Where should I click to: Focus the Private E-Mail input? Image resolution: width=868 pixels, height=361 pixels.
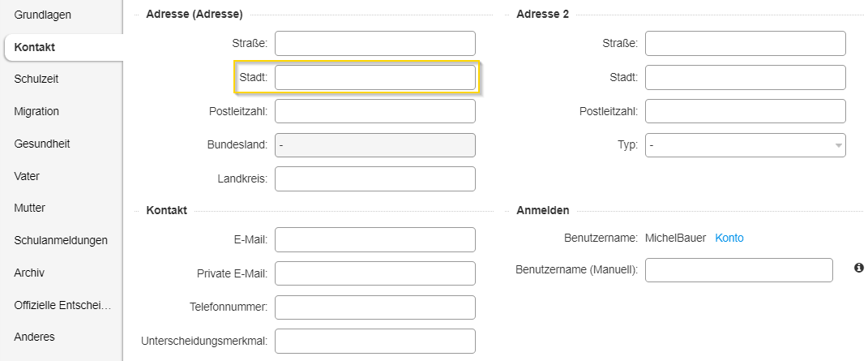[374, 273]
